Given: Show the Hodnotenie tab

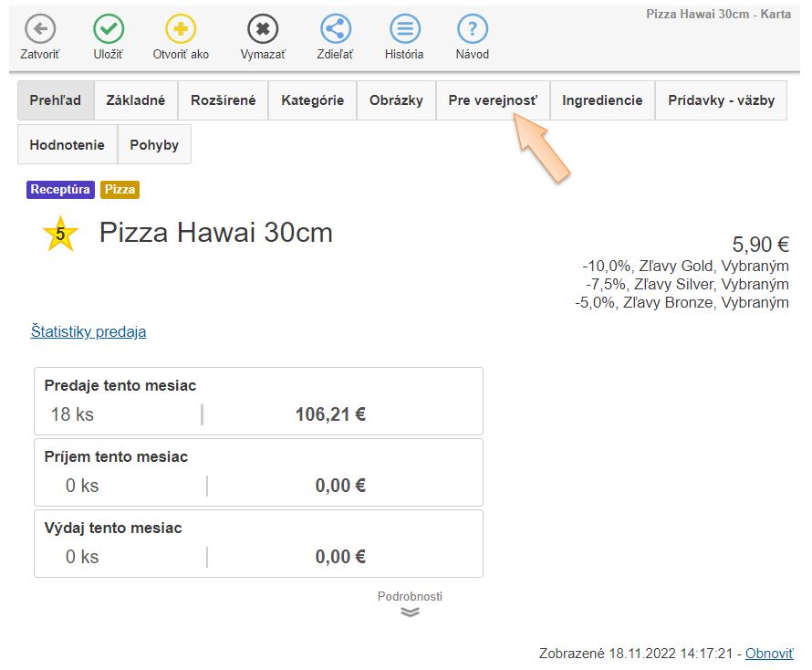Looking at the screenshot, I should [x=67, y=145].
